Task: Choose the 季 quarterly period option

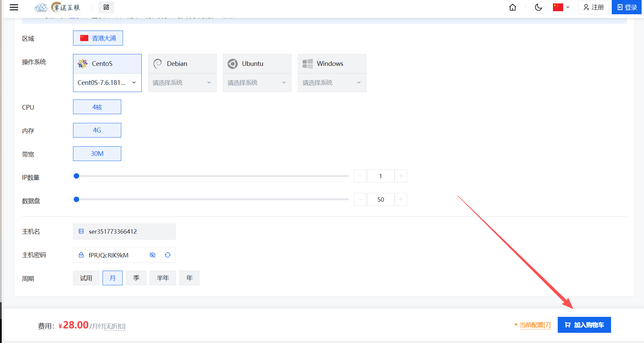Action: 136,278
